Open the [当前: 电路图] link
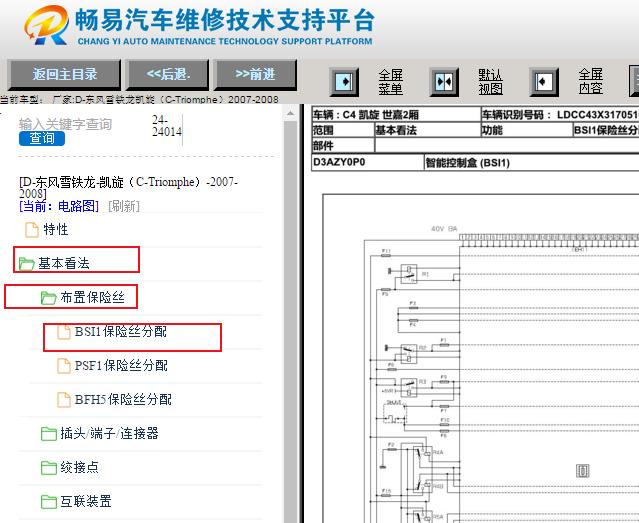 point(59,206)
